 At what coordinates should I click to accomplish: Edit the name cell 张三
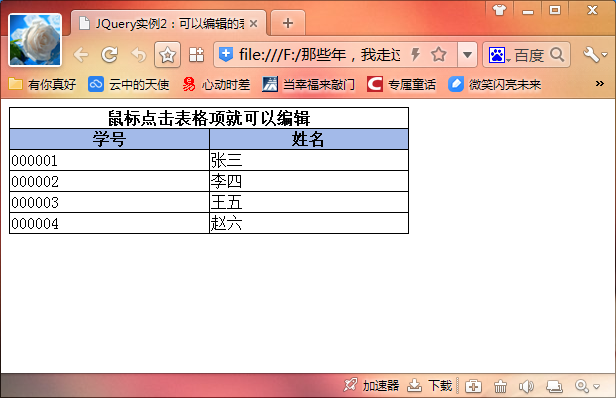click(309, 160)
